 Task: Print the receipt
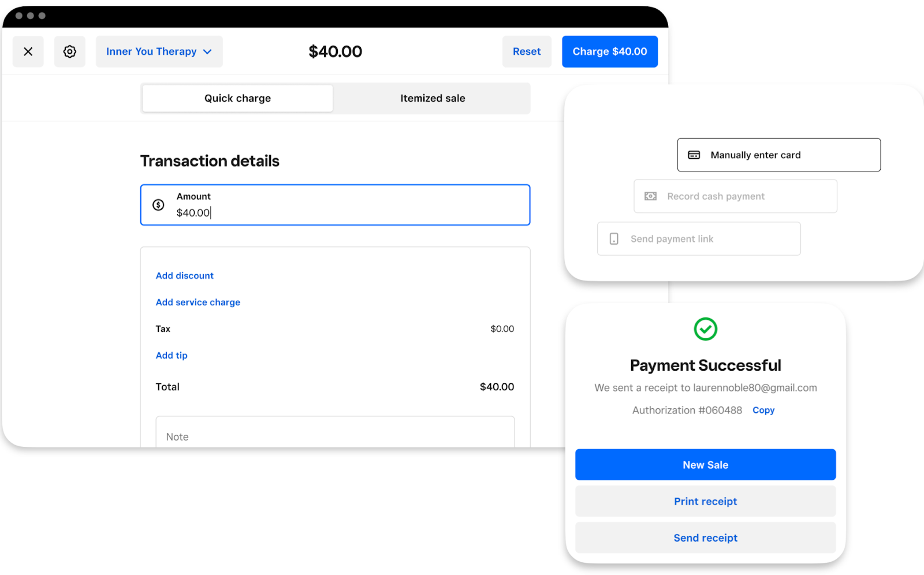[705, 501]
